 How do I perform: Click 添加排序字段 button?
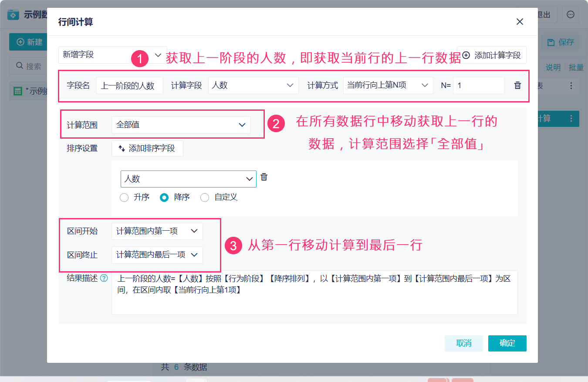coord(147,148)
